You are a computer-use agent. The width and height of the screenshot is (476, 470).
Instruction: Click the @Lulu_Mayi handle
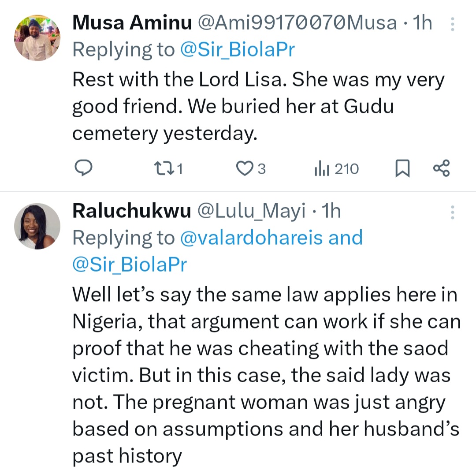pos(251,212)
